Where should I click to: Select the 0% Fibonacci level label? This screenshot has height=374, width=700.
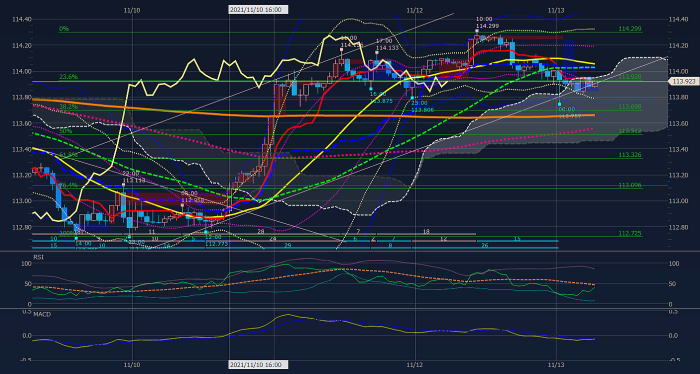click(x=63, y=29)
